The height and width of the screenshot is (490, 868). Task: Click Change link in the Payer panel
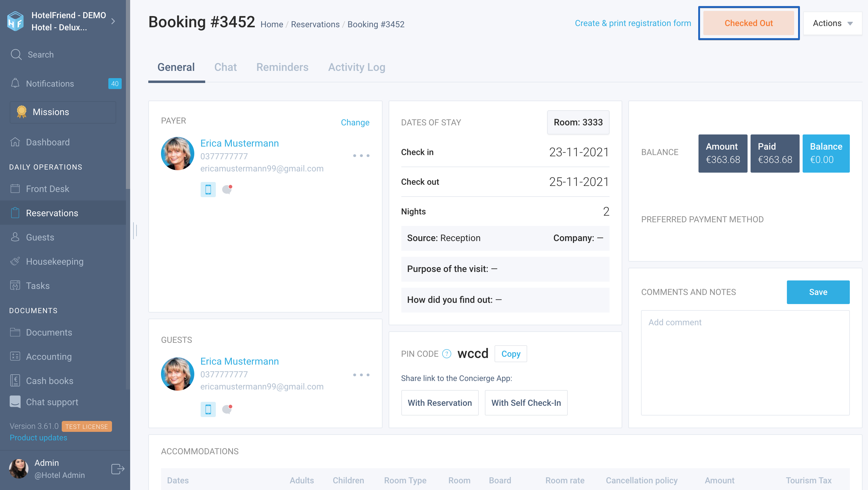pos(355,122)
